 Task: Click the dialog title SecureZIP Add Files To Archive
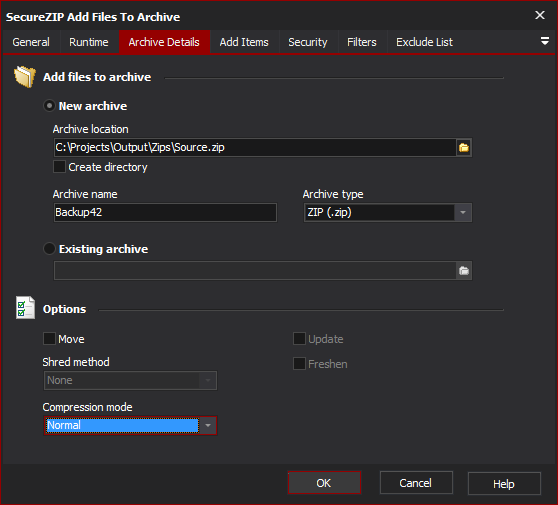point(93,17)
